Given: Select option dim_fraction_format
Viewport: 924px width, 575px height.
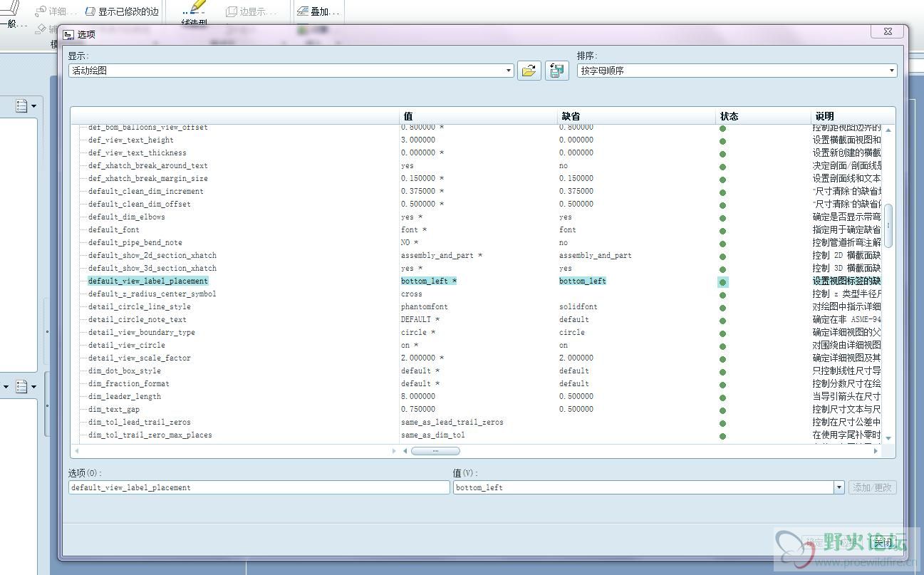Looking at the screenshot, I should [x=129, y=384].
